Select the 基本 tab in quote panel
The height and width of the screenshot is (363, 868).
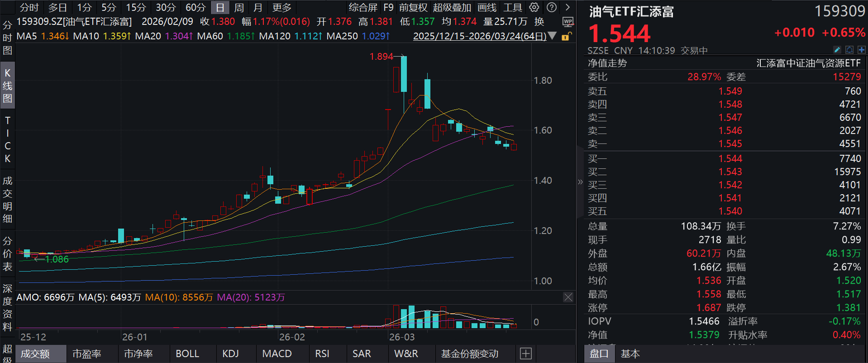tap(630, 353)
